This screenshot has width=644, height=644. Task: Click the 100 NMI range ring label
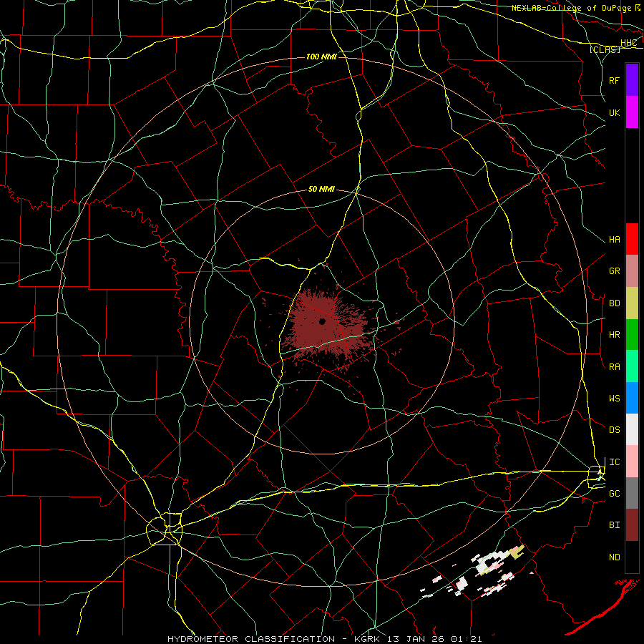point(321,57)
